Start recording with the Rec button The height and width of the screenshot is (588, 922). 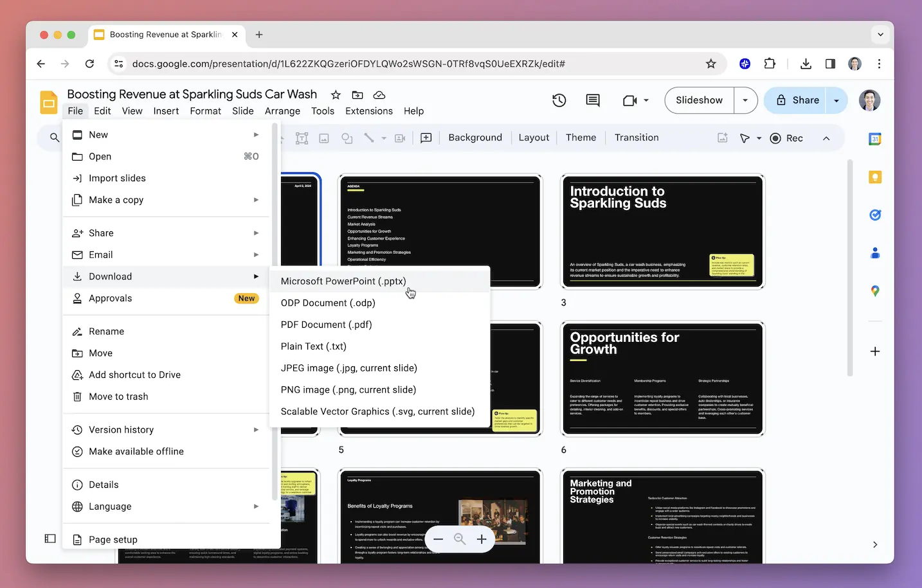(x=786, y=138)
